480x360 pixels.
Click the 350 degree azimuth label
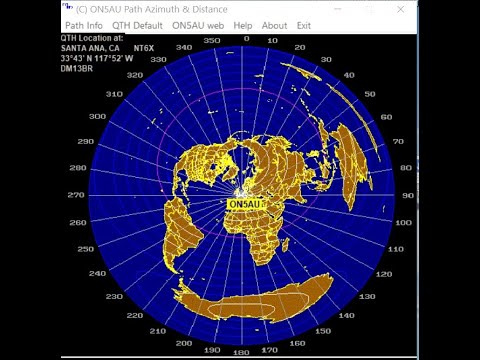coord(212,41)
